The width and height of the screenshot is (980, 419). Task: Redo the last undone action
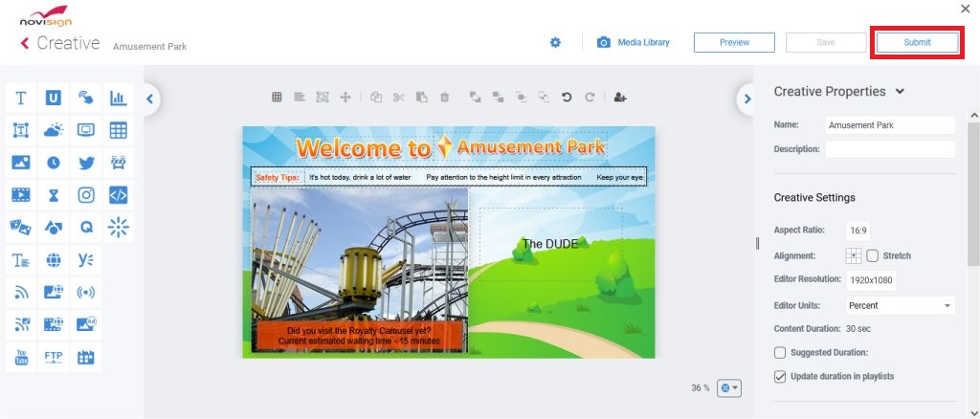coord(590,97)
